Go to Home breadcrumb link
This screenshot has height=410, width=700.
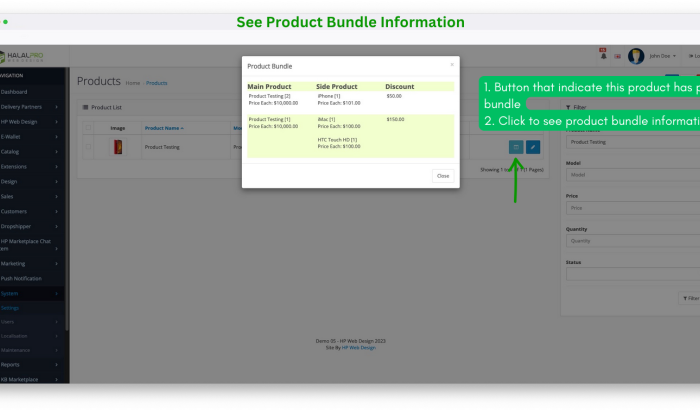tap(133, 83)
